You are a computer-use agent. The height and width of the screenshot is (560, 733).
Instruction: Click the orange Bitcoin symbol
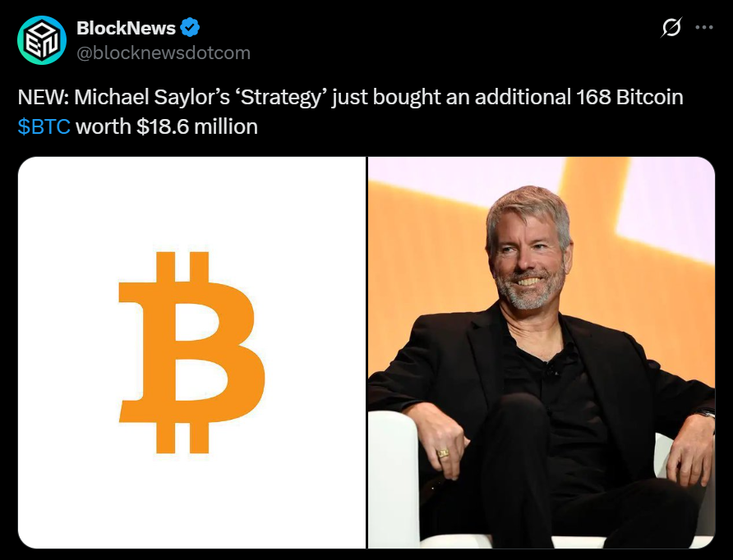pos(191,353)
